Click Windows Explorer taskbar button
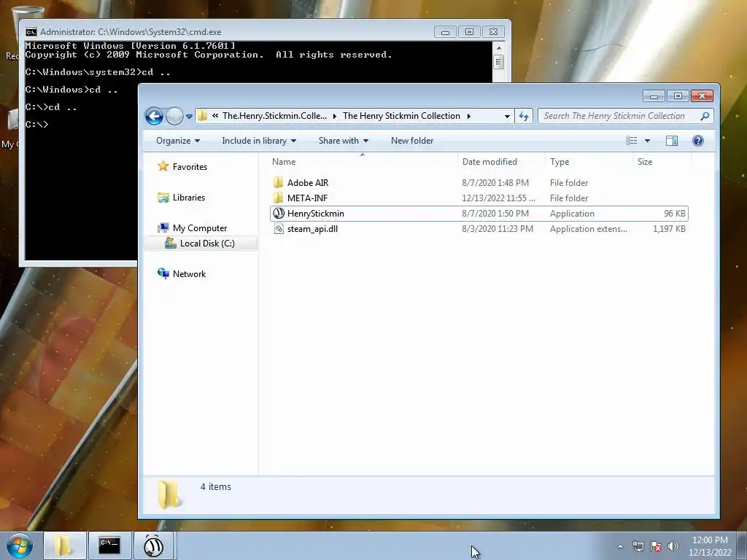 [64, 545]
